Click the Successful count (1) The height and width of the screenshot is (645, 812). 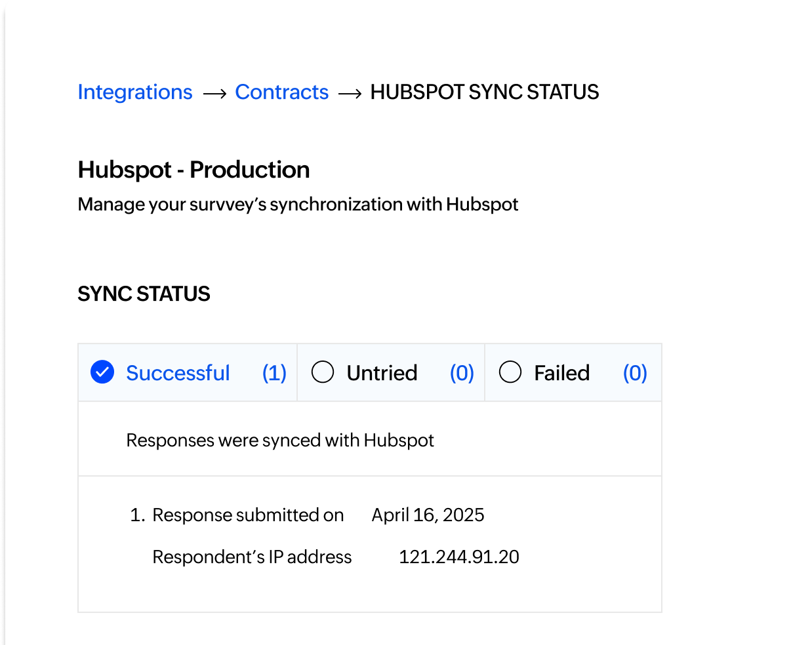coord(274,373)
